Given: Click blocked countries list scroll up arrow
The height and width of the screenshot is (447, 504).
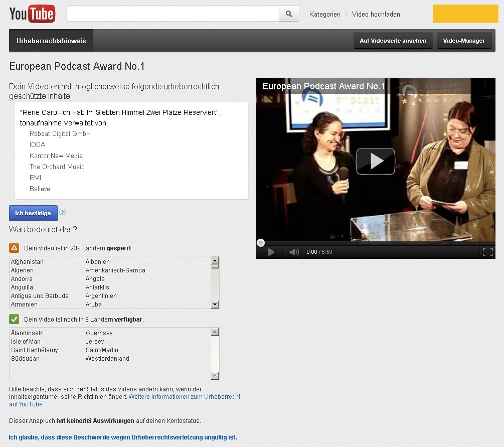Looking at the screenshot, I should [x=215, y=260].
